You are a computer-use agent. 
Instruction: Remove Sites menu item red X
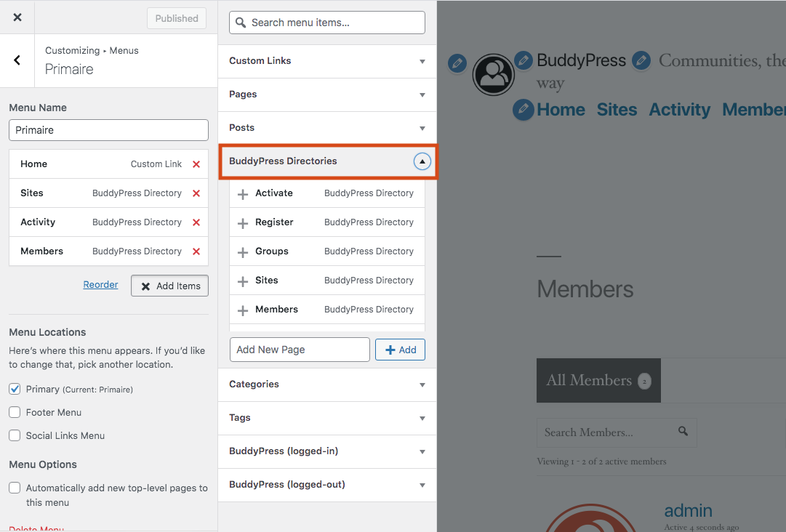click(x=196, y=193)
